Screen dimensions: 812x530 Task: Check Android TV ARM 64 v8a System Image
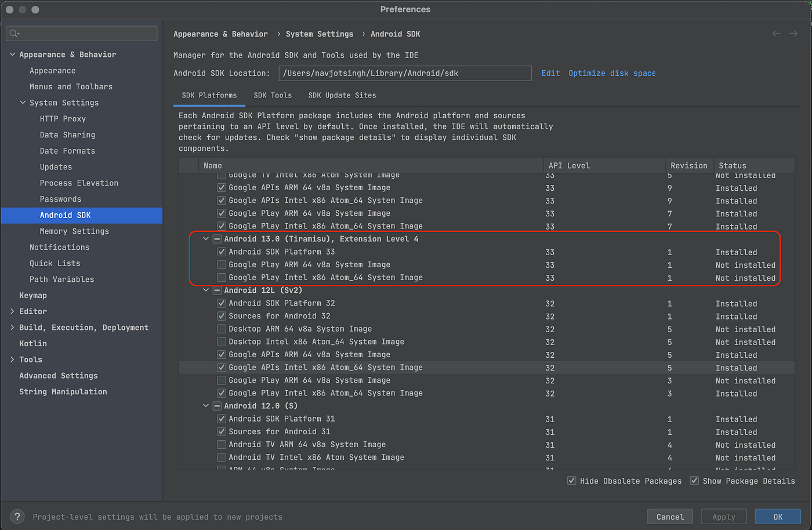pos(222,444)
